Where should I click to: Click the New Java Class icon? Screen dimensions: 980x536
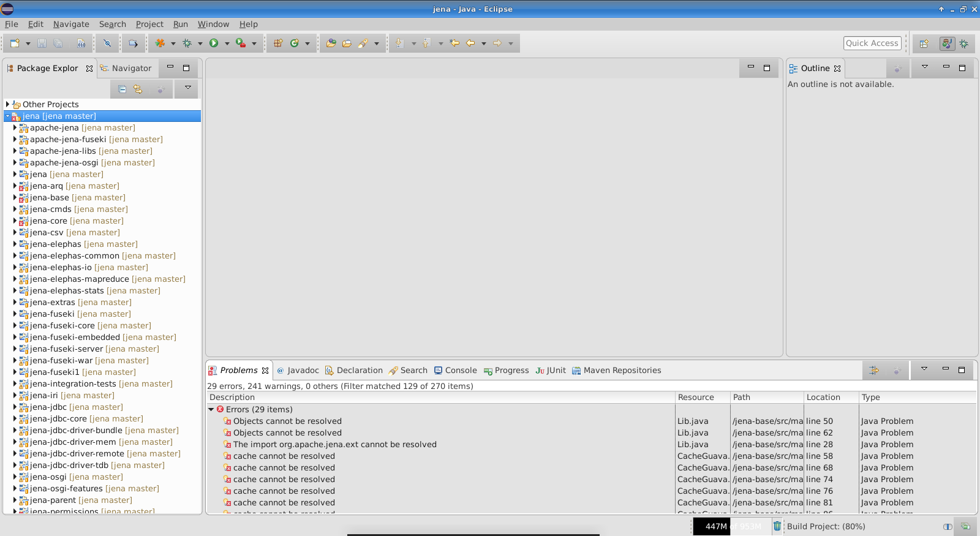click(x=295, y=43)
